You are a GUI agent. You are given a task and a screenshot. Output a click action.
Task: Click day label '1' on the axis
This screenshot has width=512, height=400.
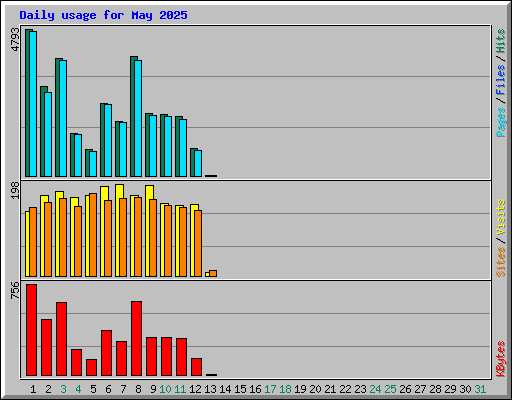click(x=33, y=389)
